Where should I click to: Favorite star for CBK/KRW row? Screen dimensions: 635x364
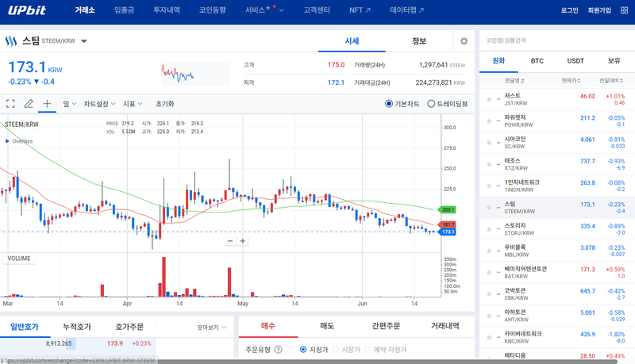489,294
